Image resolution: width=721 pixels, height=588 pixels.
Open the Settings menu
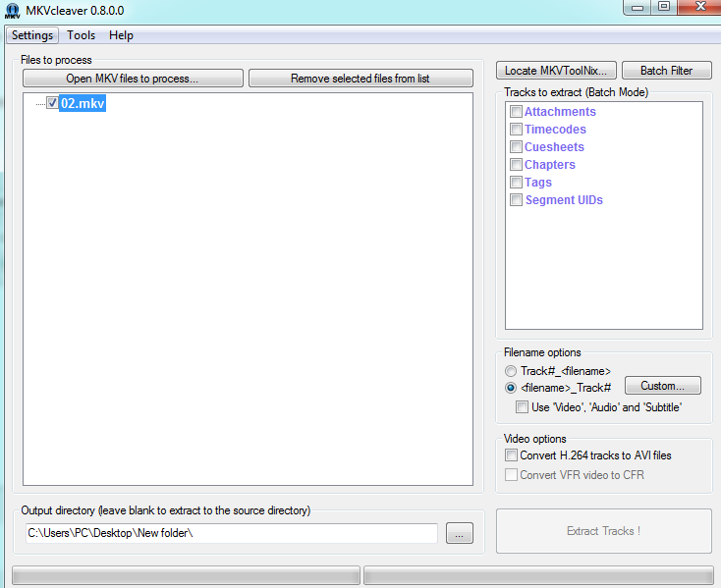pos(32,35)
